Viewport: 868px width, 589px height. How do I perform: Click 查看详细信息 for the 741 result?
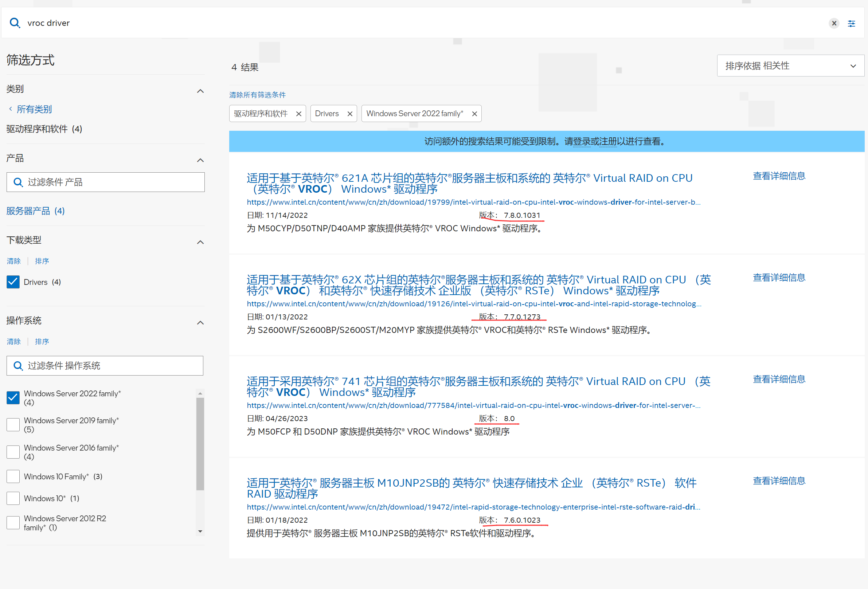[779, 379]
